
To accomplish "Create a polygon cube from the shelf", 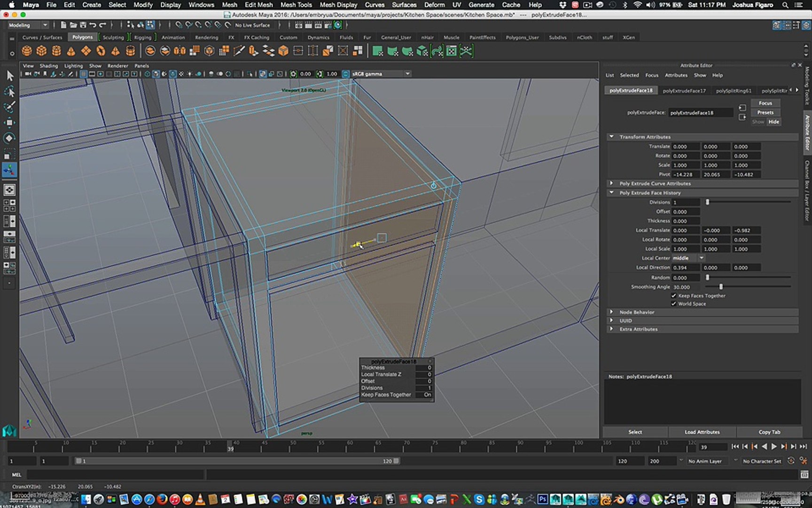I will click(x=41, y=51).
